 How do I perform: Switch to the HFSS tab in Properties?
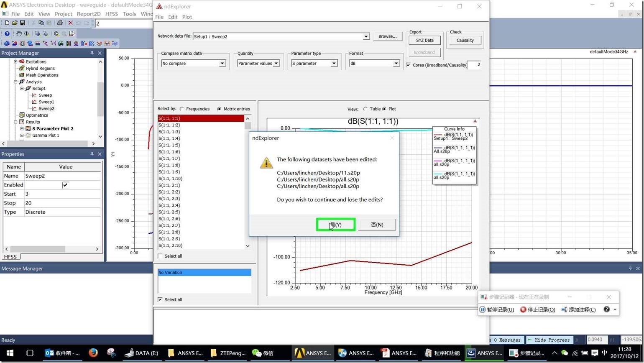[10, 257]
